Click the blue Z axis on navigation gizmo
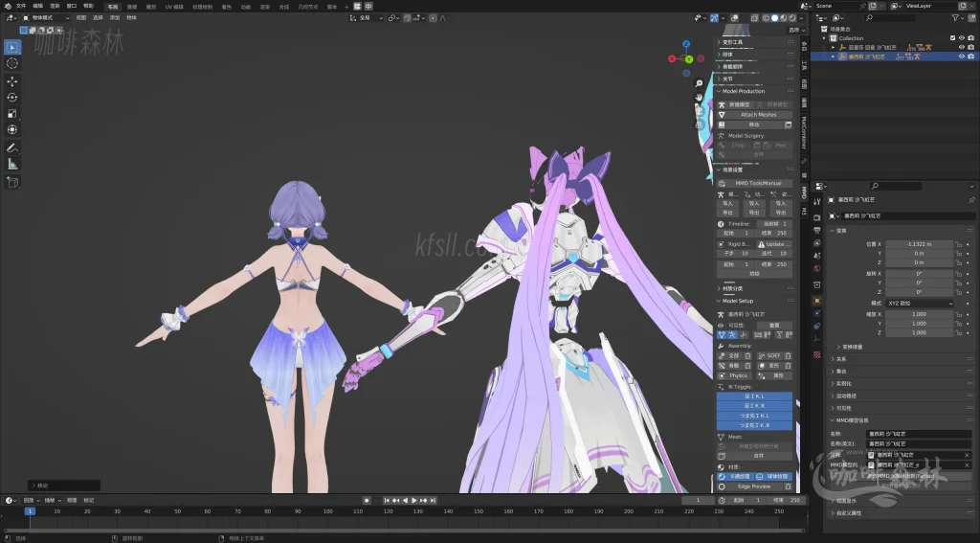 point(686,44)
